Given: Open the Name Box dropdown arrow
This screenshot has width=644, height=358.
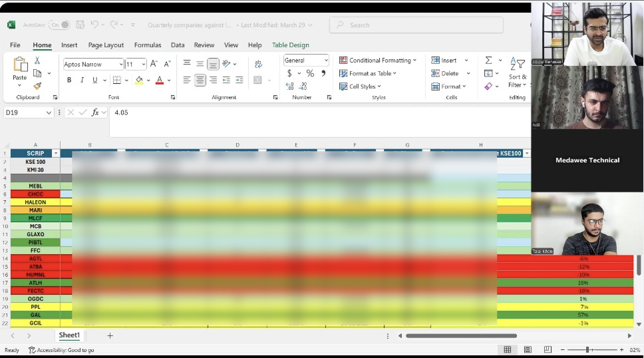Looking at the screenshot, I should [x=49, y=112].
